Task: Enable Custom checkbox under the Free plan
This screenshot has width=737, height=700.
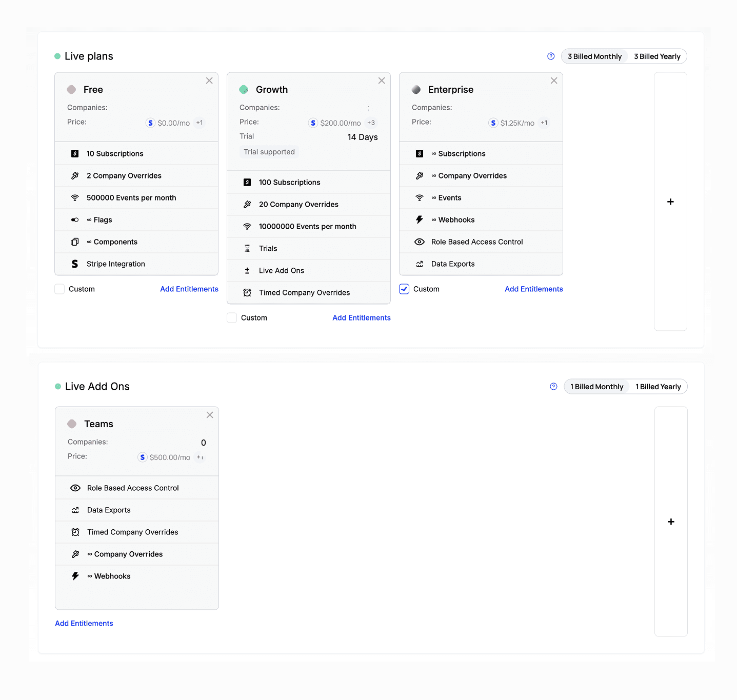Action: pyautogui.click(x=59, y=289)
